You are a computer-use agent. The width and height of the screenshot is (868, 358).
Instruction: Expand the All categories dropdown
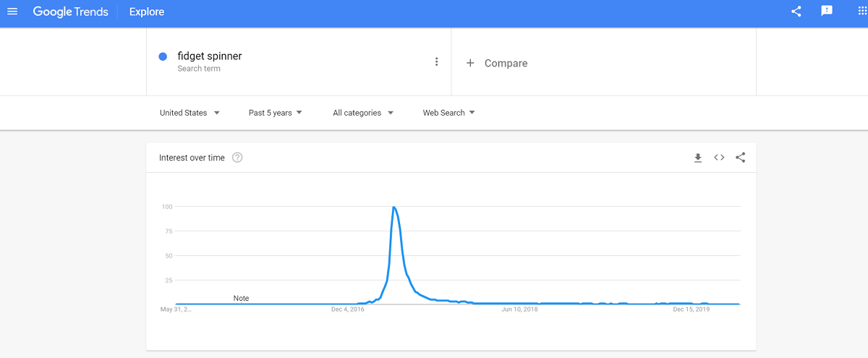[x=363, y=113]
